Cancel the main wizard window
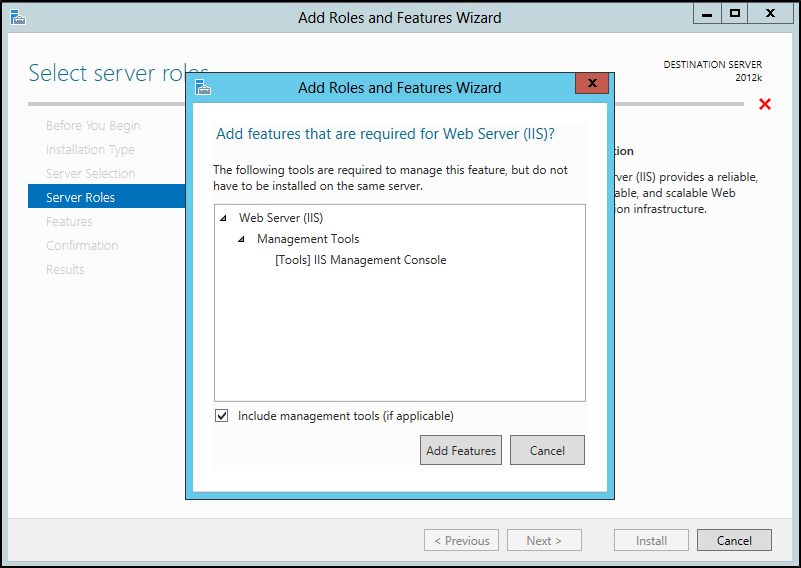This screenshot has width=801, height=568. click(x=734, y=540)
